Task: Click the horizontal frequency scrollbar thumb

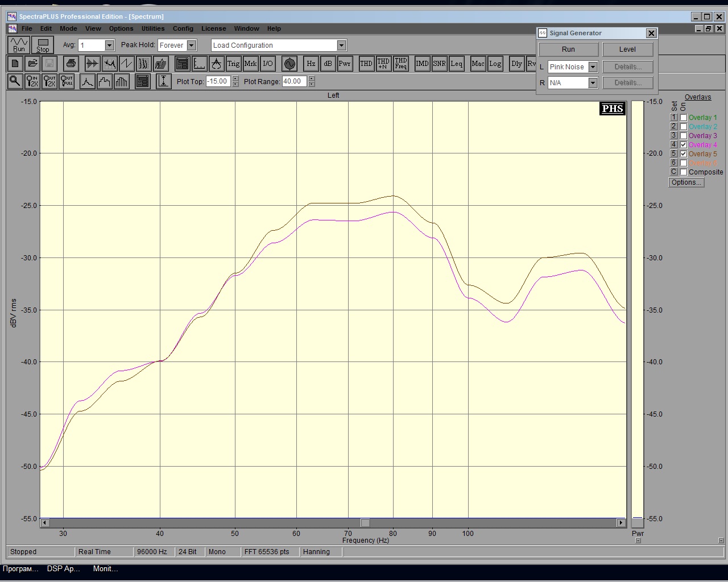Action: click(365, 523)
